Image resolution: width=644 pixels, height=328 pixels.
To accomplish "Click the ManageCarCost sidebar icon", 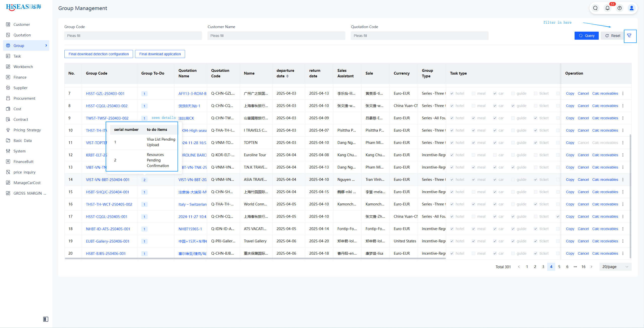I will [8, 183].
